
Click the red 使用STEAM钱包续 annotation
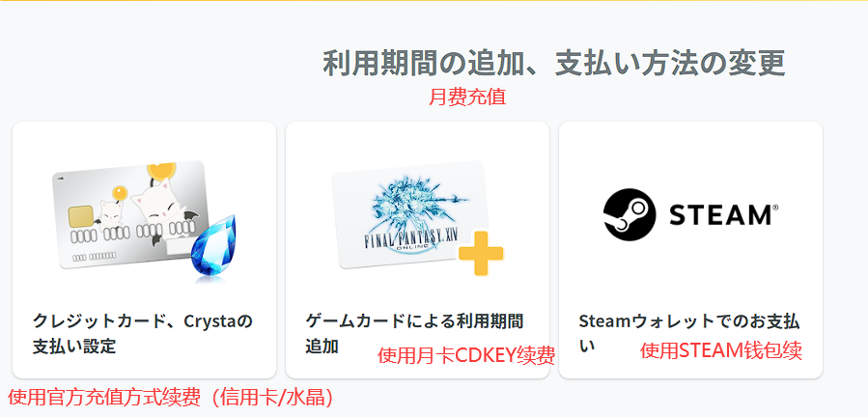point(721,350)
